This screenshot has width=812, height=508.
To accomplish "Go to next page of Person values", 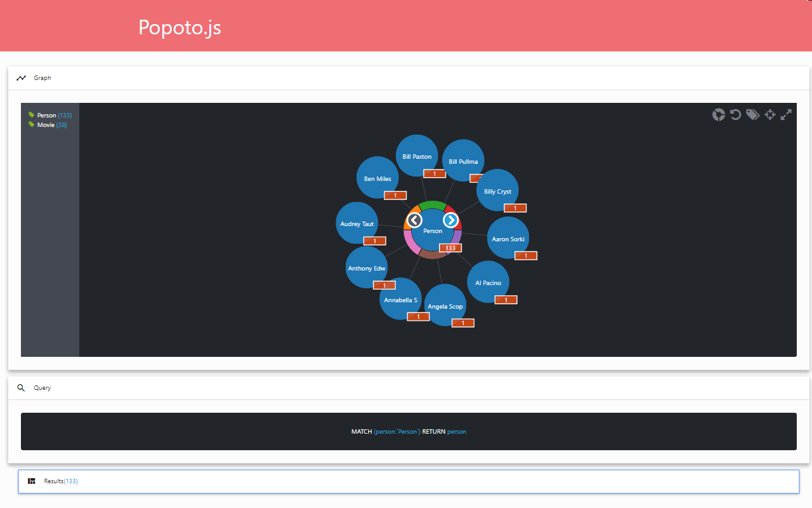I will click(450, 220).
